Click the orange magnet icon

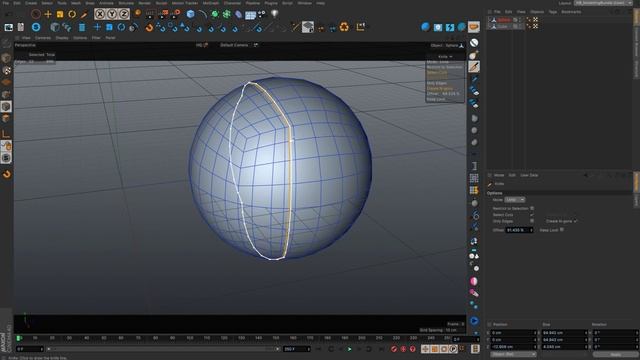[149, 27]
